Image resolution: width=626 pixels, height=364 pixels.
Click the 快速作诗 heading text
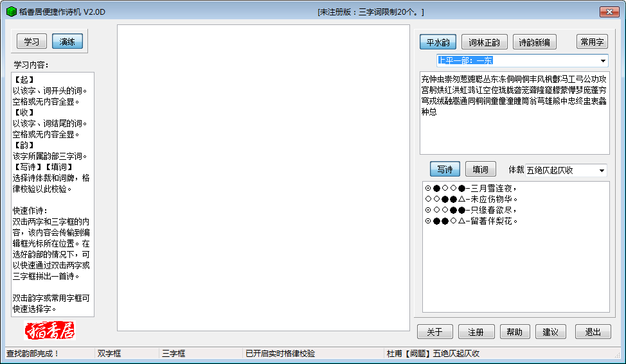[30, 211]
